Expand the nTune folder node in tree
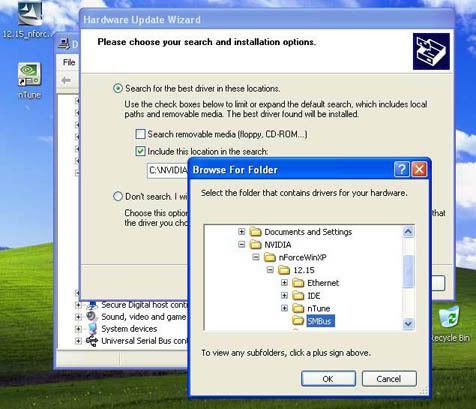The height and width of the screenshot is (409, 476). [x=284, y=308]
